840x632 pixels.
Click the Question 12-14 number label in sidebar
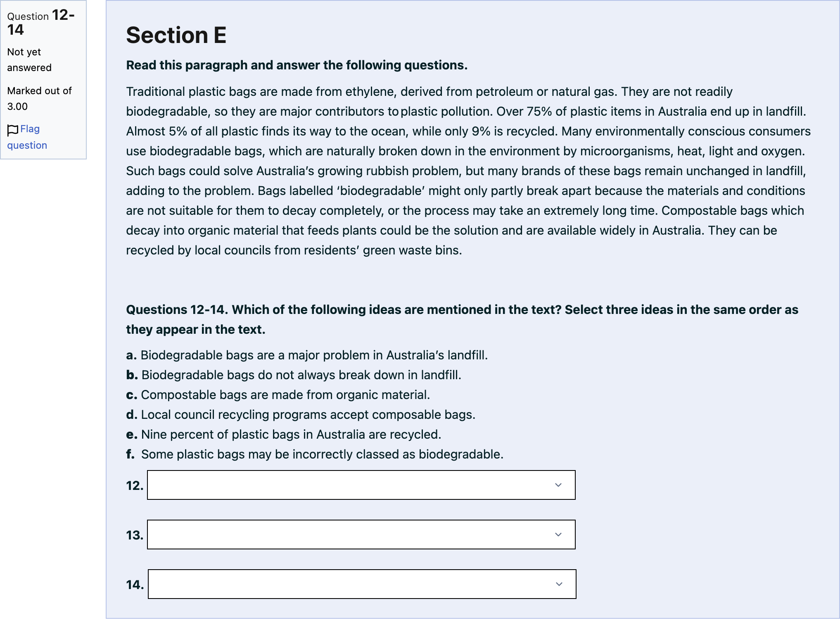click(x=41, y=22)
